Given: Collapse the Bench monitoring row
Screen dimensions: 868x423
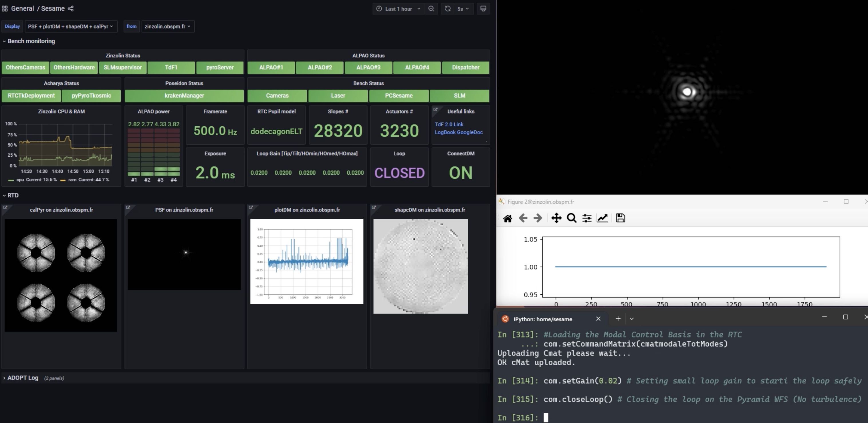Looking at the screenshot, I should [x=29, y=41].
